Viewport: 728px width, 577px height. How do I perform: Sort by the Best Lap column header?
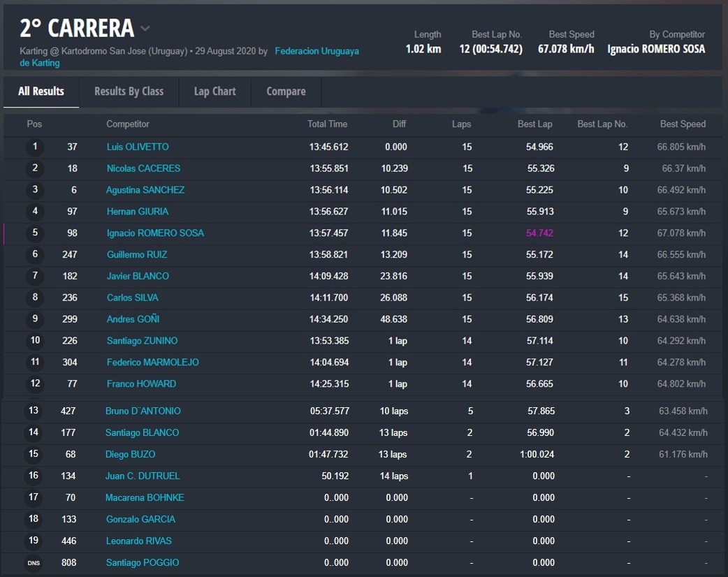pyautogui.click(x=534, y=124)
